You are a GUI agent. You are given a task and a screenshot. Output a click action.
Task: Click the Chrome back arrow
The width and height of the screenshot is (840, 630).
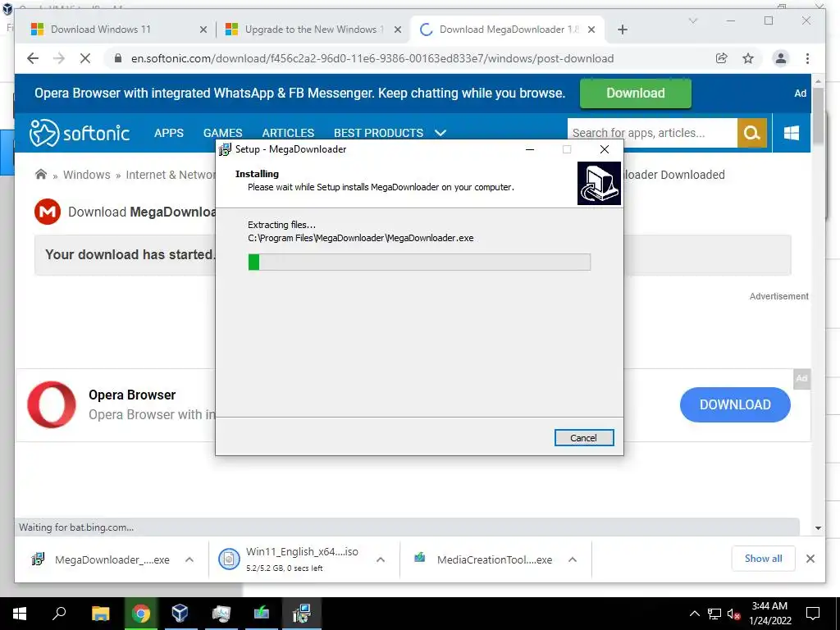33,58
